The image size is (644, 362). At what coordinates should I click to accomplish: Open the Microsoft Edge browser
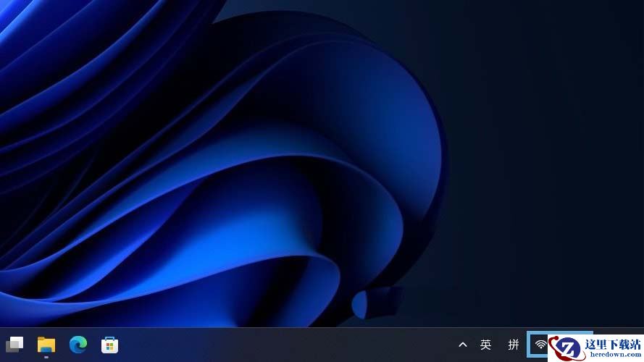78,345
